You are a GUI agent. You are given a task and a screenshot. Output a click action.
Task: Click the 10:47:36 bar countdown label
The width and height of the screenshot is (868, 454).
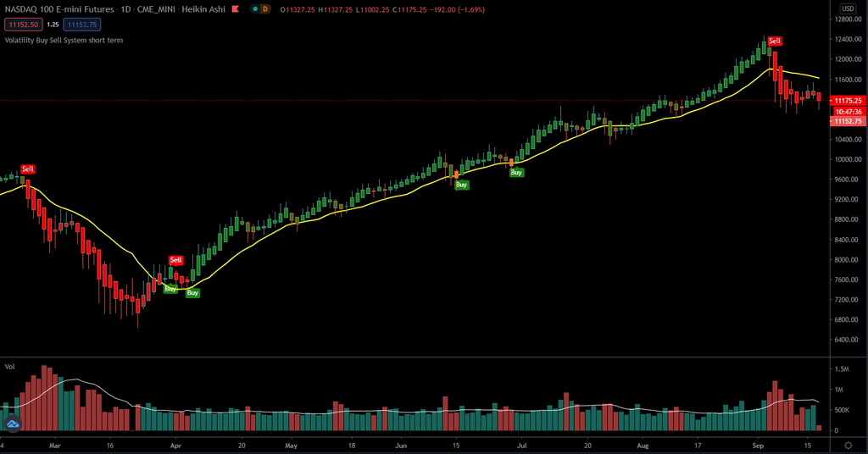[x=849, y=112]
